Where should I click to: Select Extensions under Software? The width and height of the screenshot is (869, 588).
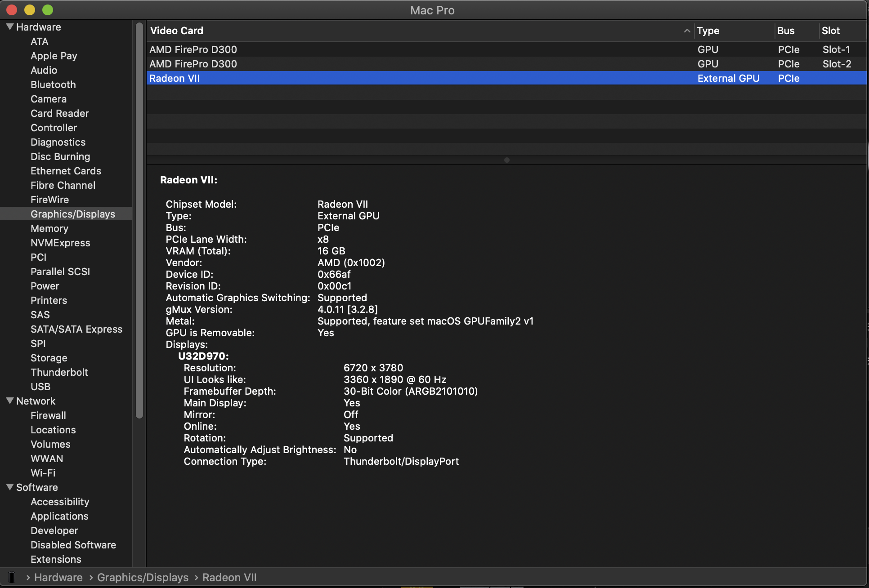56,559
